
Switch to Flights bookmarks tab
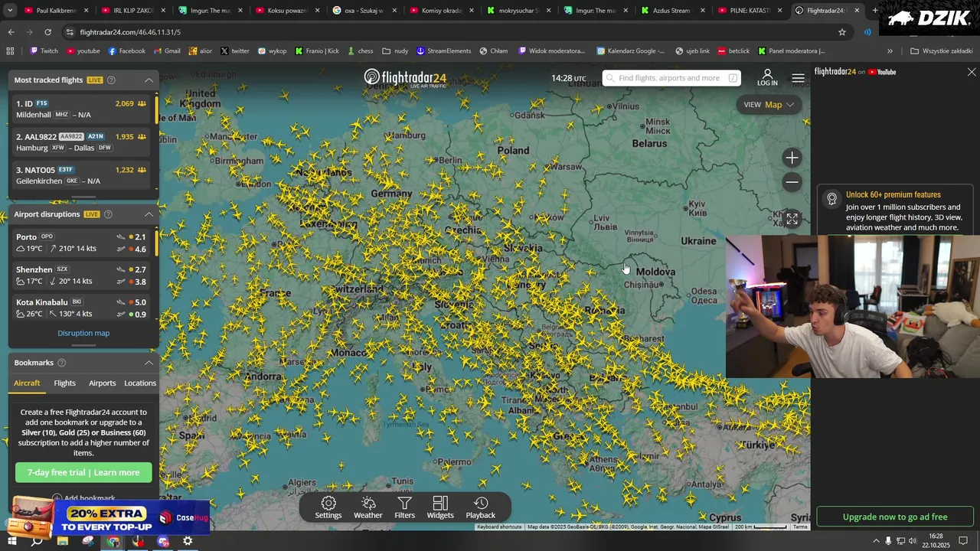tap(64, 383)
